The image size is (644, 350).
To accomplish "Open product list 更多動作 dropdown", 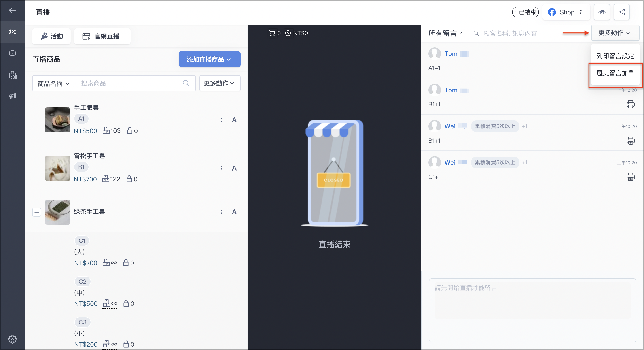I will (220, 83).
